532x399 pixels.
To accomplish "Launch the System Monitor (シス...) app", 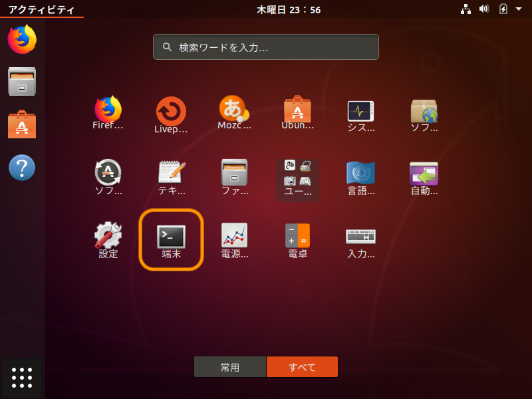I will (x=360, y=115).
